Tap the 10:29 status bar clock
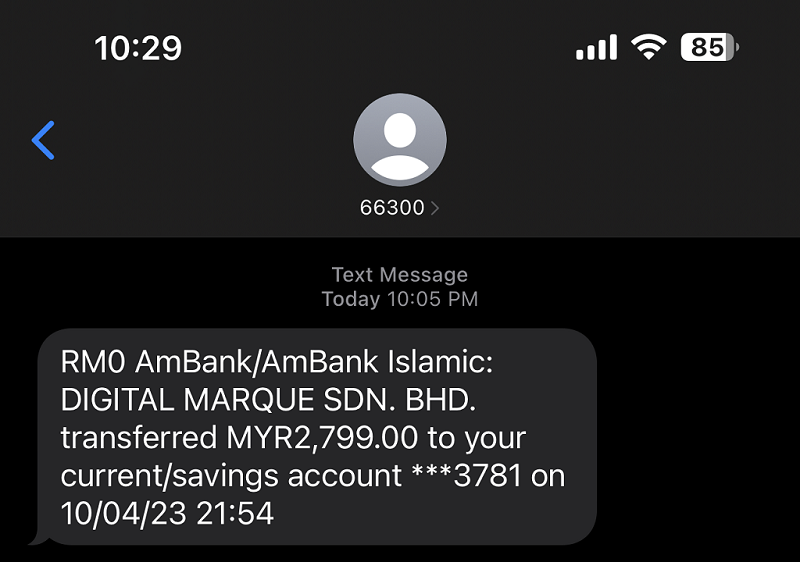 tap(138, 48)
